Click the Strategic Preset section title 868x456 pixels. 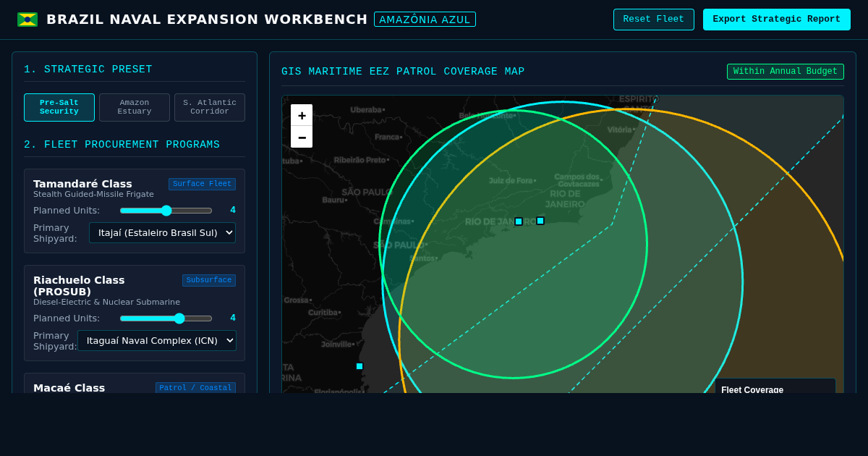coord(88,69)
